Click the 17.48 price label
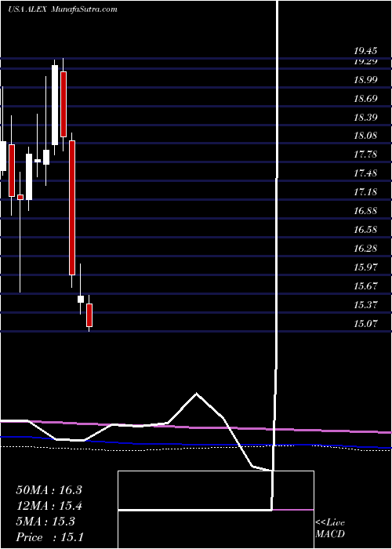 365,173
